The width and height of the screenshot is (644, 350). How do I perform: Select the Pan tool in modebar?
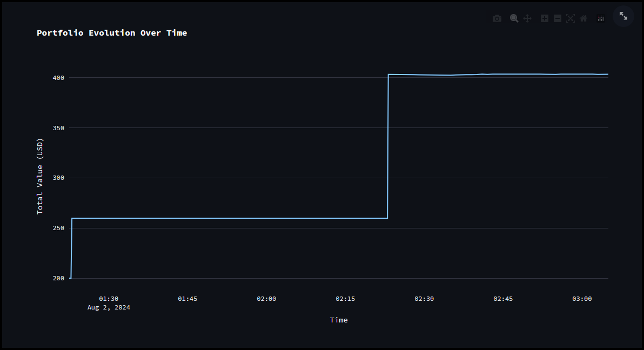coord(527,18)
